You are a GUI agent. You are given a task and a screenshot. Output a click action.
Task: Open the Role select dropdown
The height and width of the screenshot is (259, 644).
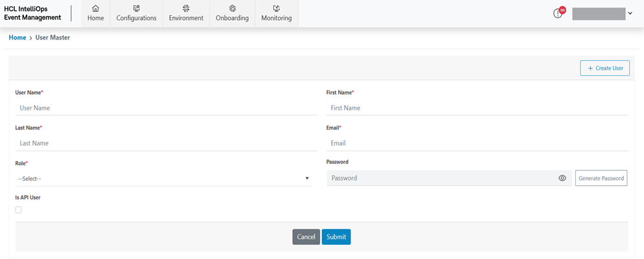click(x=163, y=178)
